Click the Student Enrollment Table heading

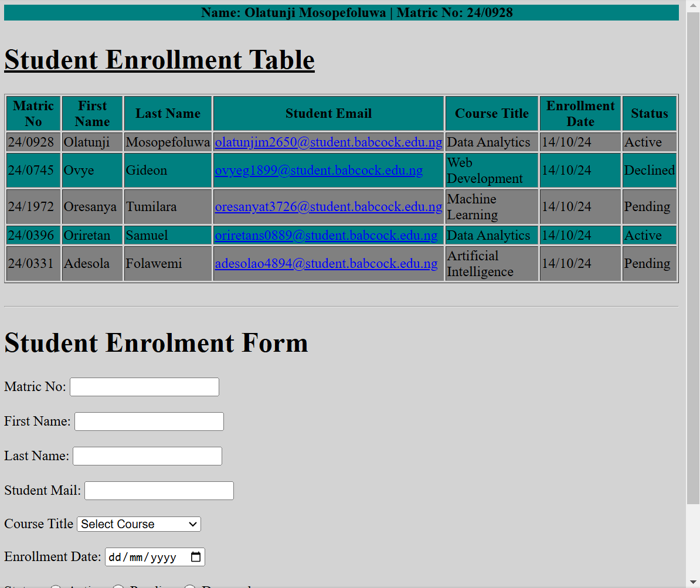(x=159, y=60)
